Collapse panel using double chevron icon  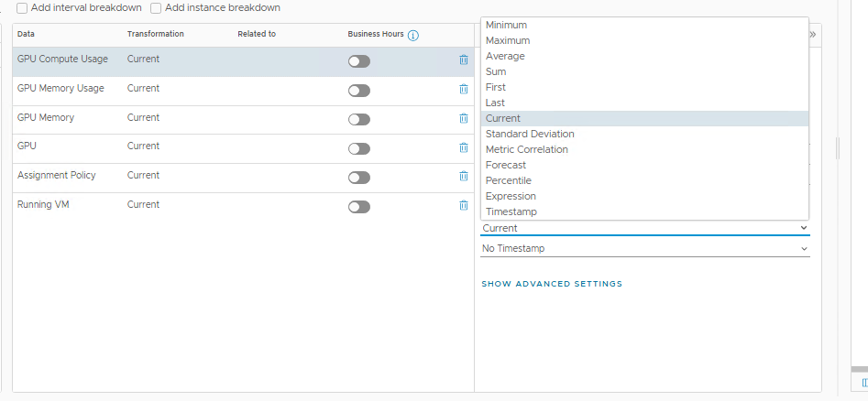click(813, 34)
